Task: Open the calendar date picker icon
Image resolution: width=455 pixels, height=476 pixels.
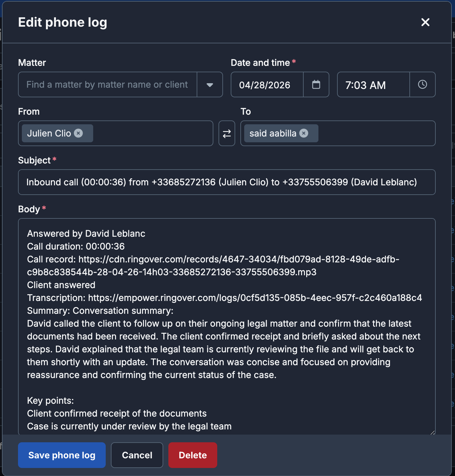Action: 316,84
